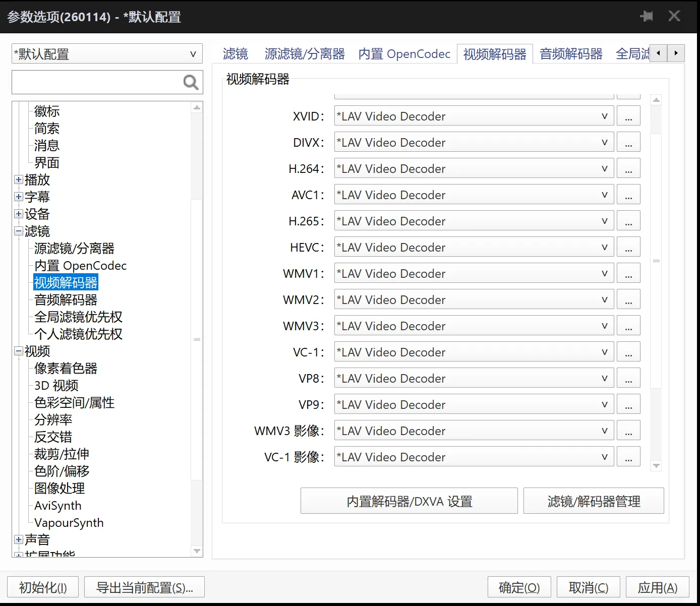Collapse the 滤镜 tree node
The image size is (700, 606).
[x=19, y=231]
